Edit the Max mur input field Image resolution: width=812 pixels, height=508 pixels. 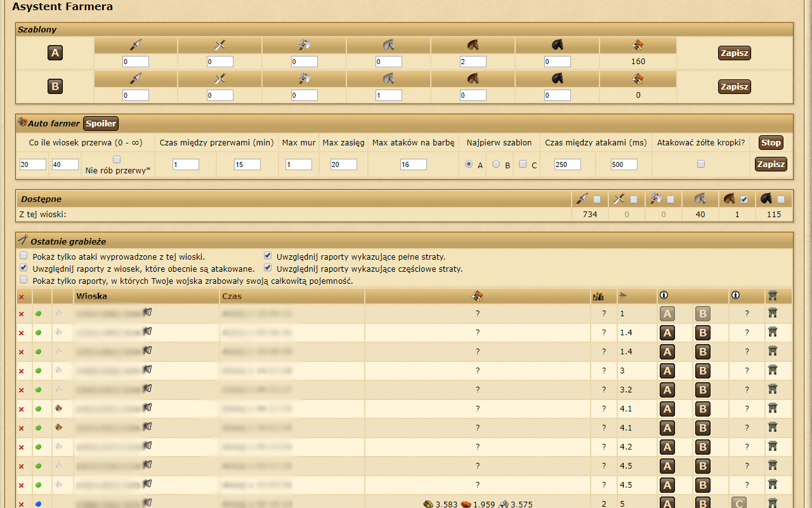tap(299, 164)
